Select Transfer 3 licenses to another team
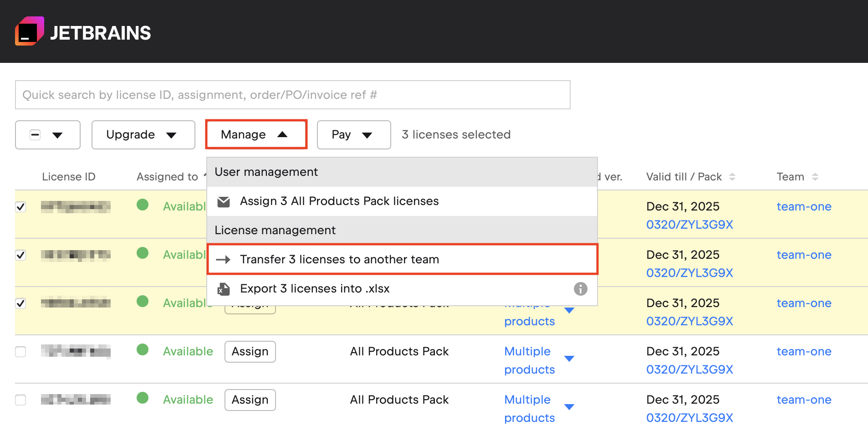This screenshot has height=431, width=868. (339, 260)
